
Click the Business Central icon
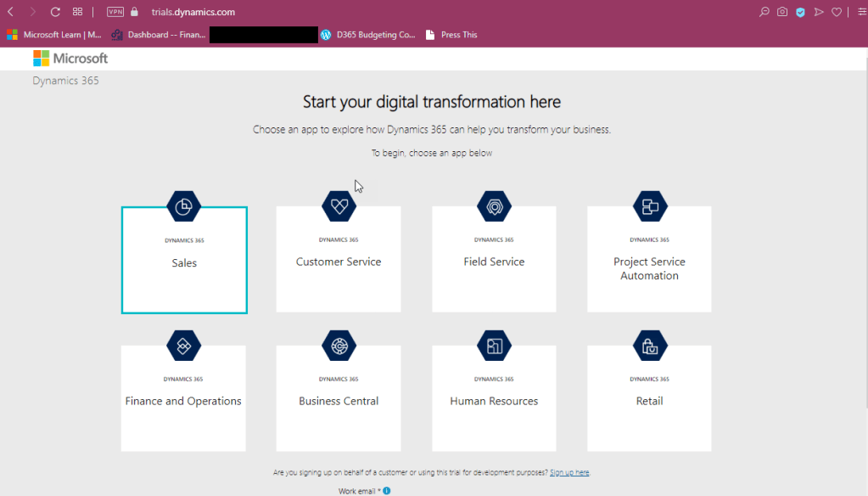click(x=339, y=346)
